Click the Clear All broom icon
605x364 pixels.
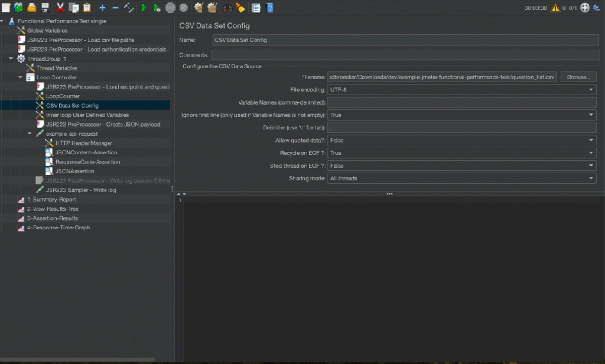(212, 8)
